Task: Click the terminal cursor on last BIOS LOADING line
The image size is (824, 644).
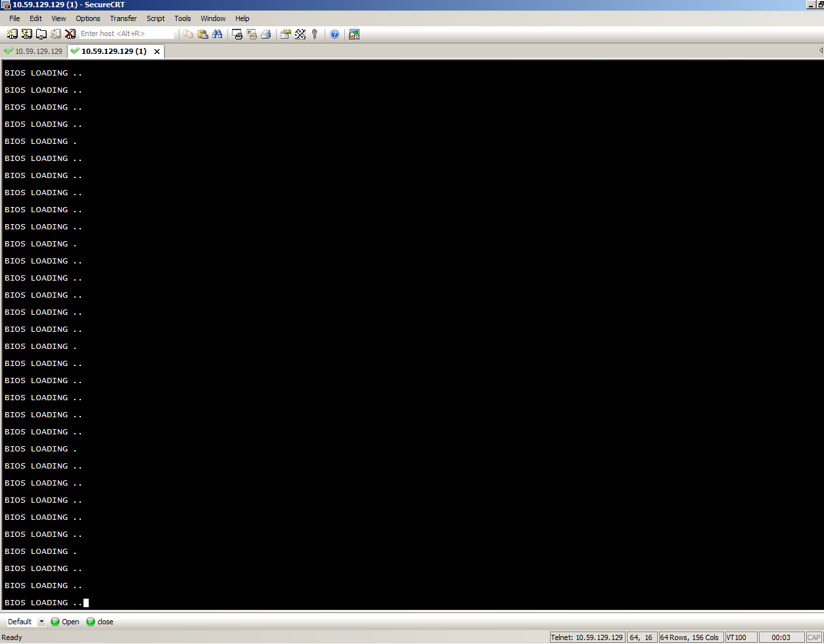Action: [86, 603]
